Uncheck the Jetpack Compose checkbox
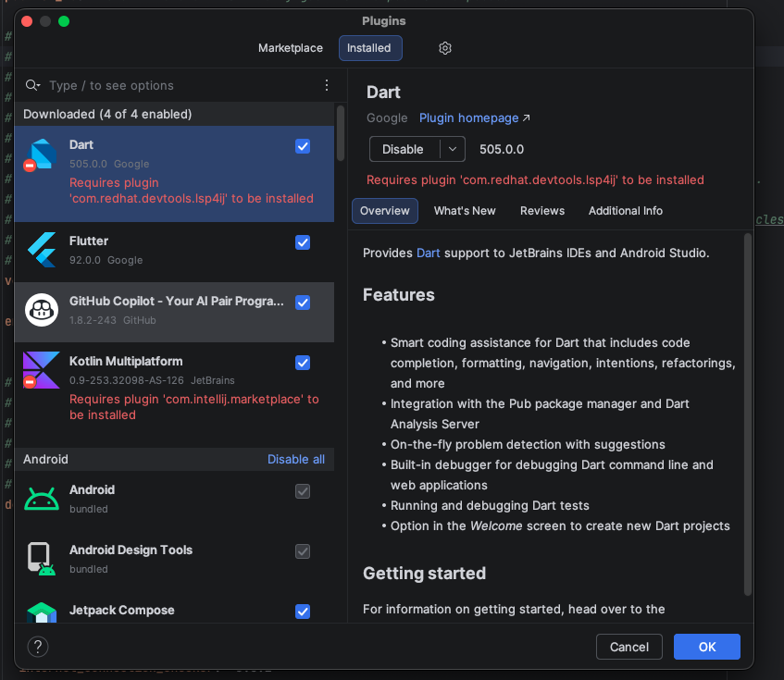Image resolution: width=784 pixels, height=680 pixels. 303,612
